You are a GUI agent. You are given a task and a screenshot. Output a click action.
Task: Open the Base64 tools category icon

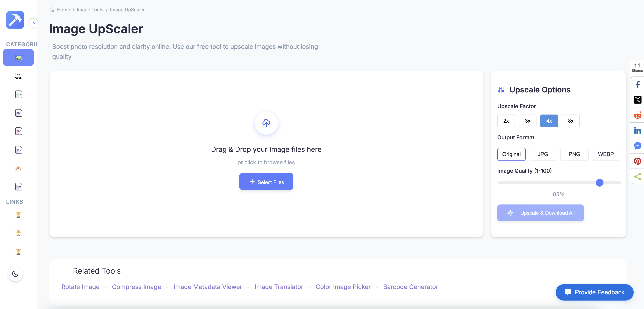click(18, 76)
